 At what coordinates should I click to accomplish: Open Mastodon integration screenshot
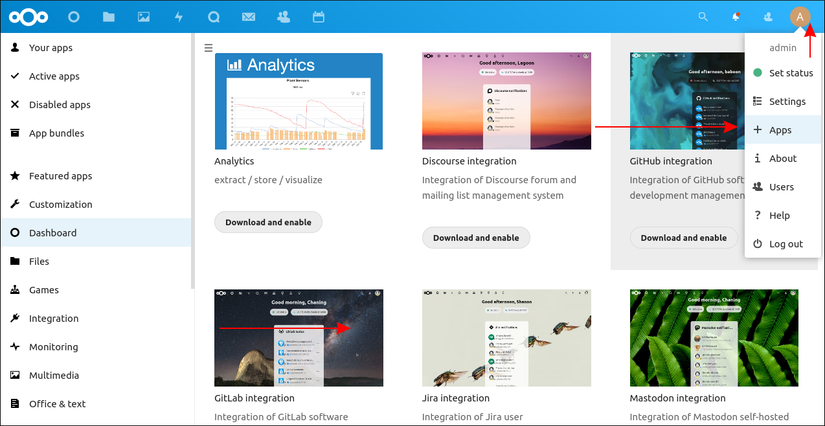(x=714, y=338)
